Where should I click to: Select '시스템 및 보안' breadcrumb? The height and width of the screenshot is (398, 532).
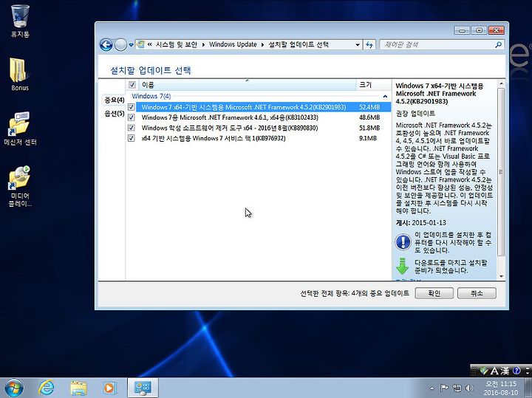176,44
